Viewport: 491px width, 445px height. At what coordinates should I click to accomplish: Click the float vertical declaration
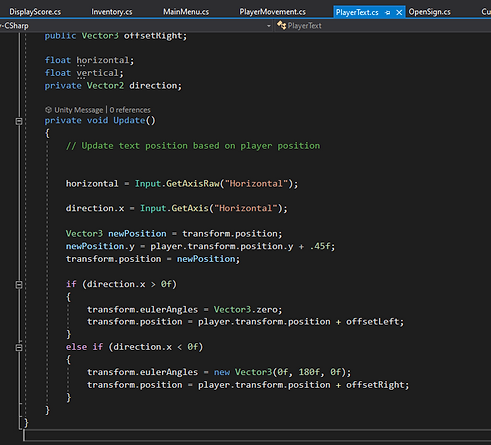pos(84,73)
